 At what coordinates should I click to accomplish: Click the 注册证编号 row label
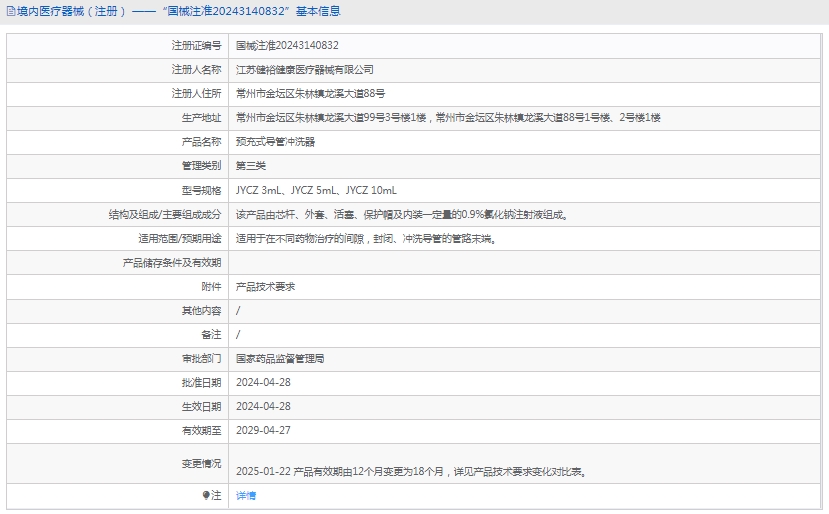point(196,46)
